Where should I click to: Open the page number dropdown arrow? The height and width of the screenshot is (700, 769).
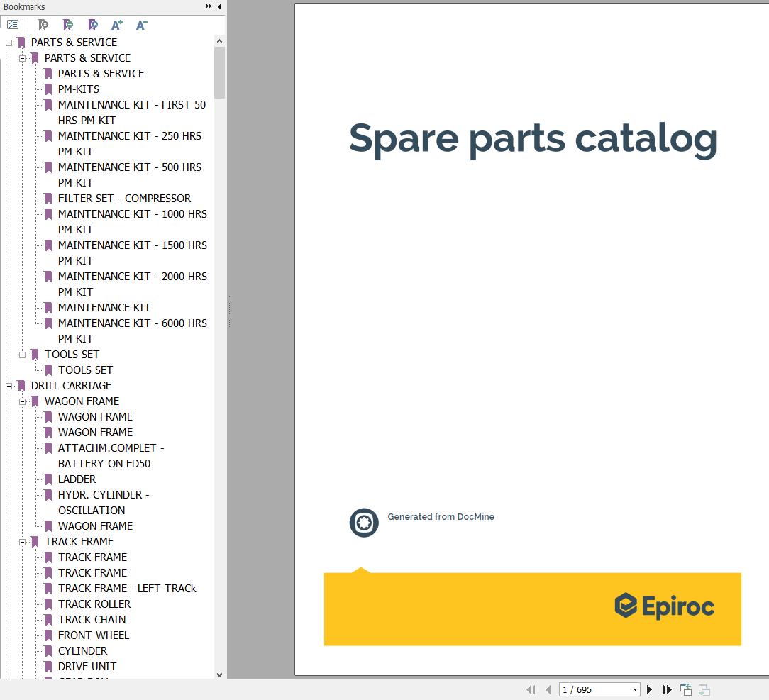[635, 689]
